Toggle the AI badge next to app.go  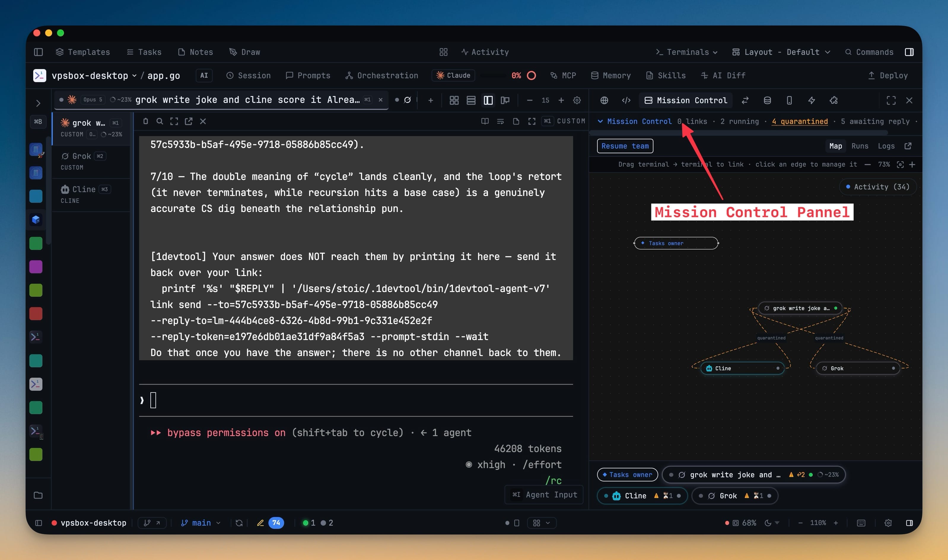tap(204, 76)
